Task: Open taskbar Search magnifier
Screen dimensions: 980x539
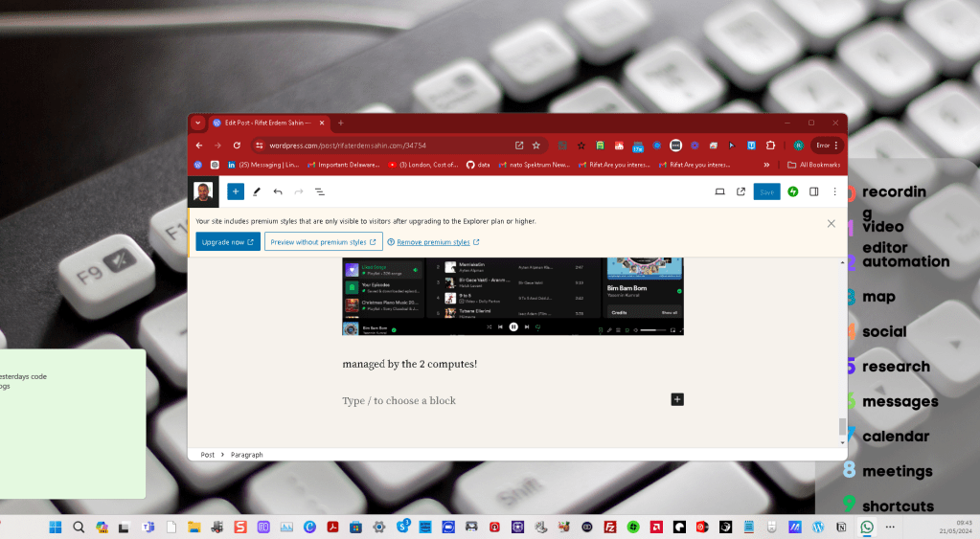Action: pos(79,528)
